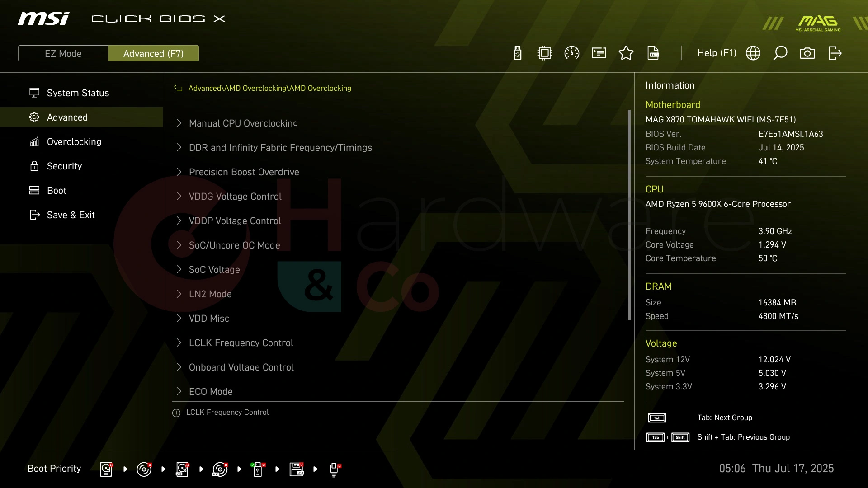Click the Core Voltage value 1.294 V
Image resolution: width=868 pixels, height=488 pixels.
(x=772, y=245)
